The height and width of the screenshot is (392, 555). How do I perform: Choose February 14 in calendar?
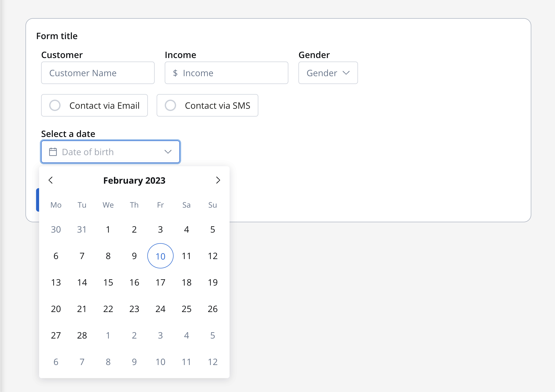[82, 282]
